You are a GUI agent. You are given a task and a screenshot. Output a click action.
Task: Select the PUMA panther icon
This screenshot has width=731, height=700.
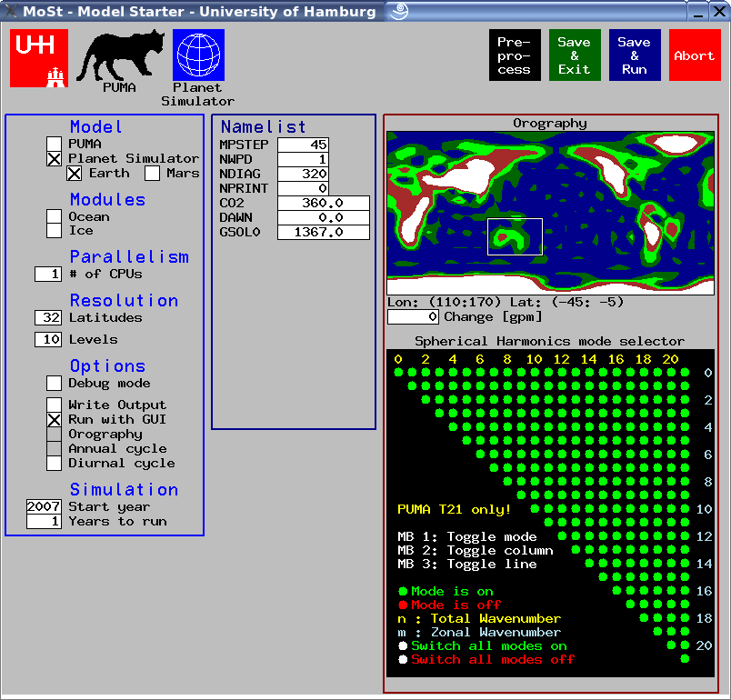coord(120,56)
